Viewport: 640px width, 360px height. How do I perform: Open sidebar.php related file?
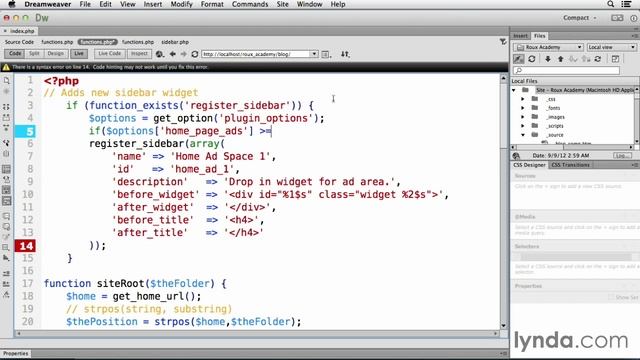point(175,42)
